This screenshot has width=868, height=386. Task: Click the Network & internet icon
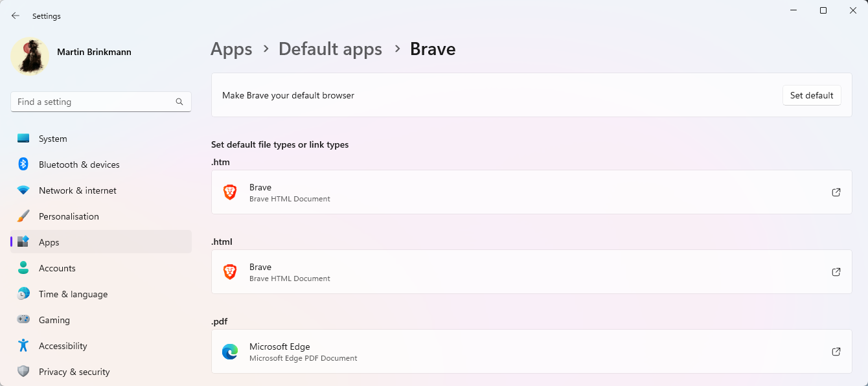(x=23, y=190)
